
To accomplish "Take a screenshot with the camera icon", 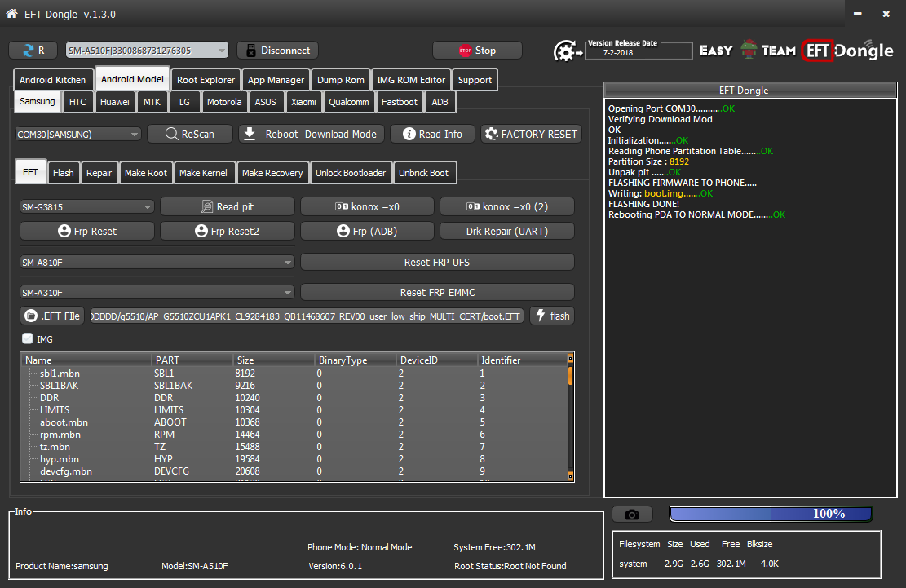I will (x=632, y=514).
